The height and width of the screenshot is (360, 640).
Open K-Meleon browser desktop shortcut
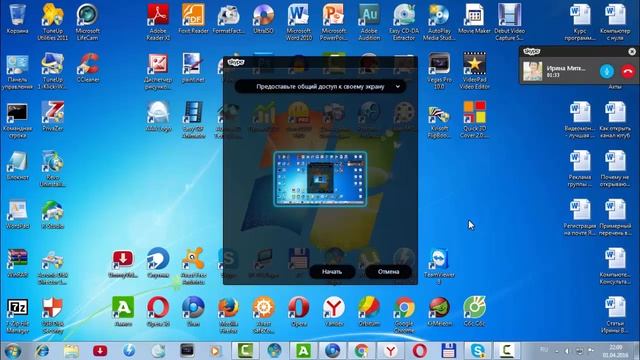point(439,312)
